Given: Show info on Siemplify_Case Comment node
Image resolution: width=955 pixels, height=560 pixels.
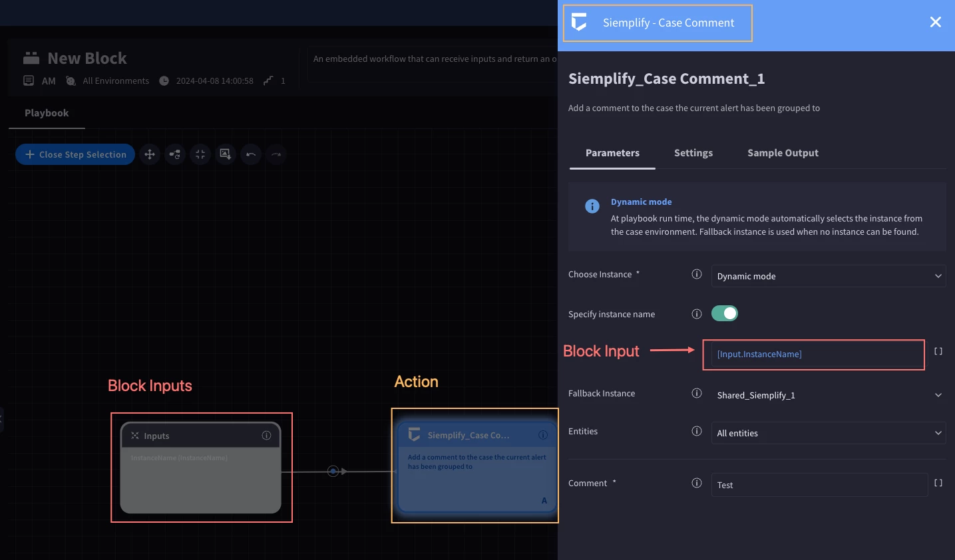Looking at the screenshot, I should pyautogui.click(x=543, y=435).
